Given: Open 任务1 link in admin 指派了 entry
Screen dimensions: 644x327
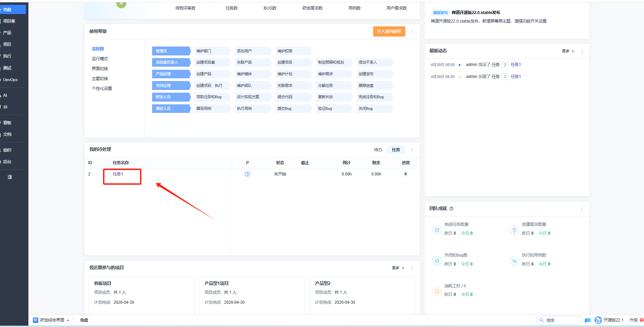Looking at the screenshot, I should point(516,65).
